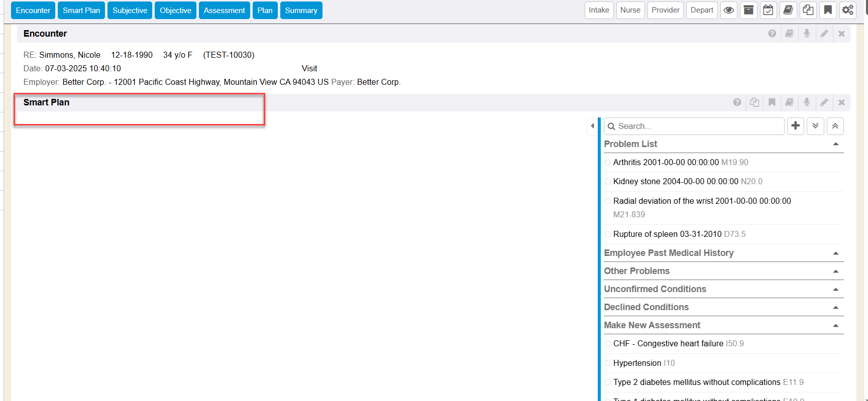Click microphone icon in Encounter header
868x401 pixels.
pos(807,34)
